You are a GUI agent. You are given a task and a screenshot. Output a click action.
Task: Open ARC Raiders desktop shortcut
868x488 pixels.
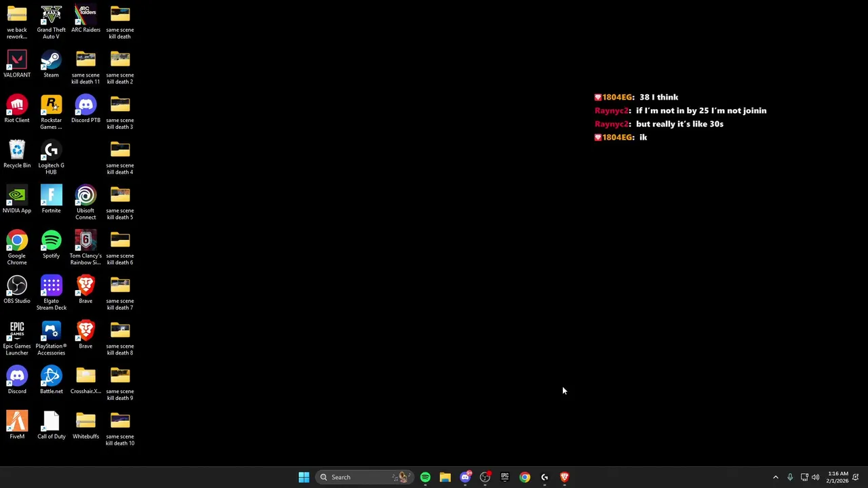pyautogui.click(x=85, y=19)
